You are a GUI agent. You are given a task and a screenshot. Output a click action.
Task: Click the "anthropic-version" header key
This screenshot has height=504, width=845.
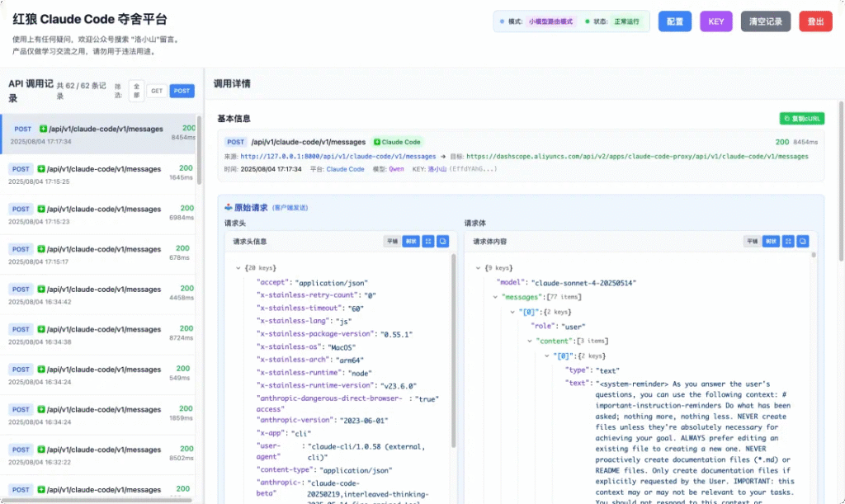(x=295, y=420)
